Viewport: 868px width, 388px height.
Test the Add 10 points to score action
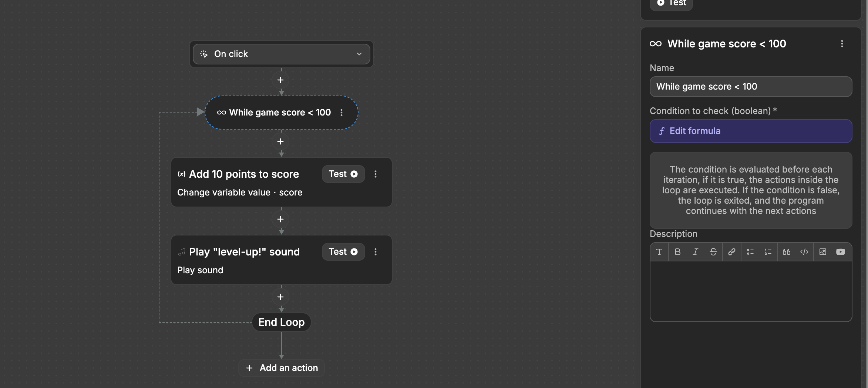pos(343,174)
